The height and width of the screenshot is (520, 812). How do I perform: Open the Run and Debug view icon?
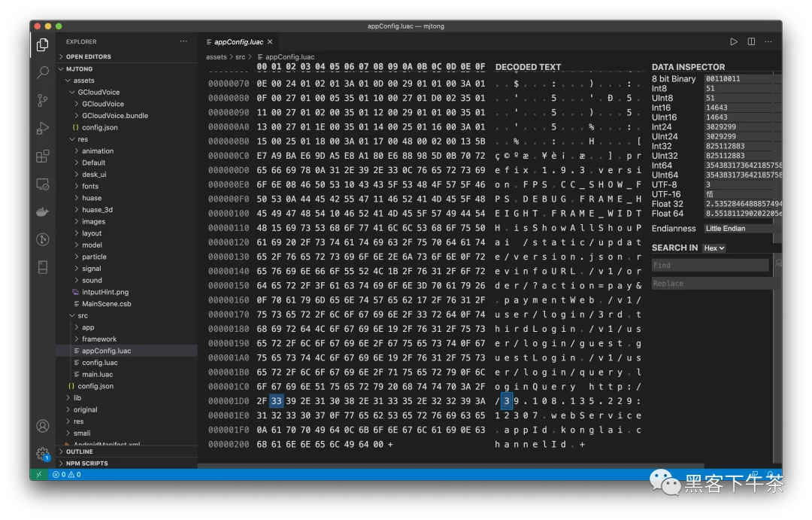43,128
